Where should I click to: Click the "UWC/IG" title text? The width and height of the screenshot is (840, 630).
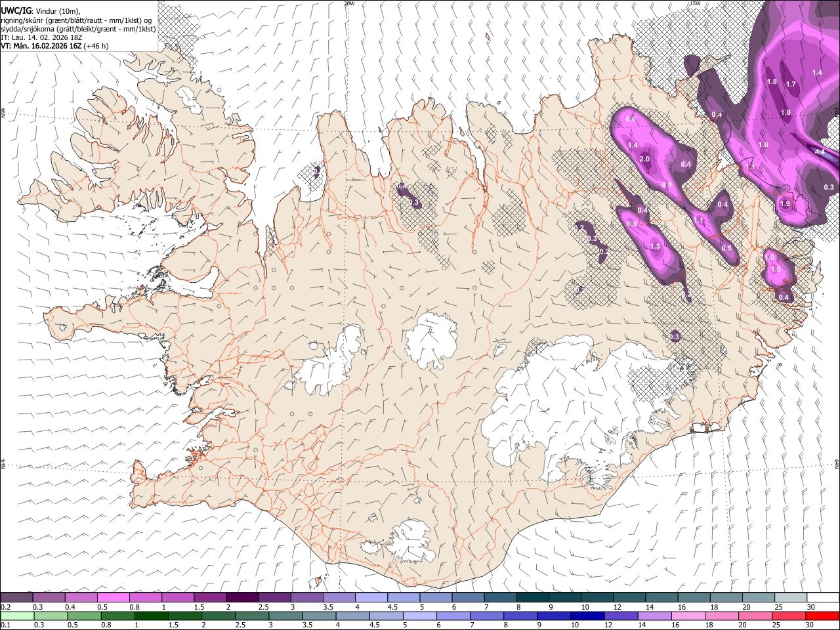coord(16,10)
